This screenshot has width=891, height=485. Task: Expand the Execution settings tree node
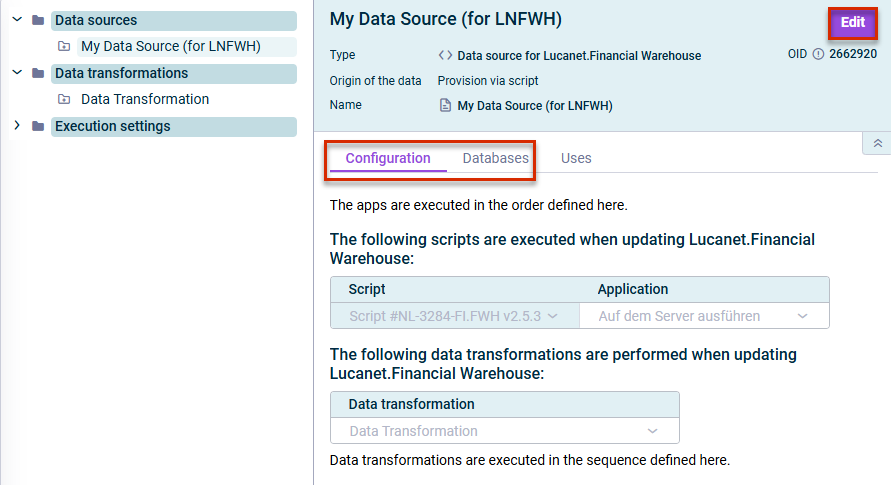(x=18, y=126)
